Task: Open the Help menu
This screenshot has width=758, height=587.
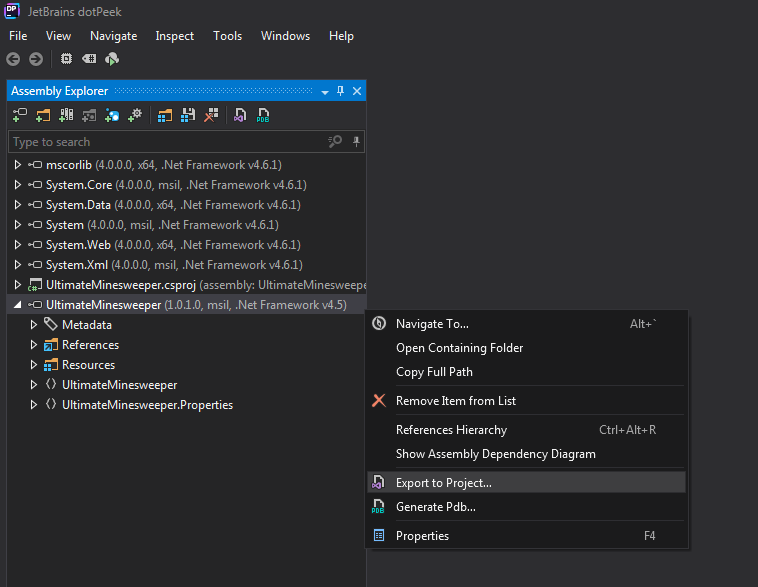Action: point(341,36)
